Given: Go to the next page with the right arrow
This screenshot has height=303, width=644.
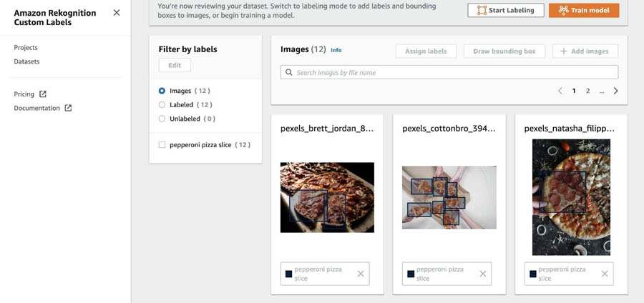Looking at the screenshot, I should (x=615, y=91).
